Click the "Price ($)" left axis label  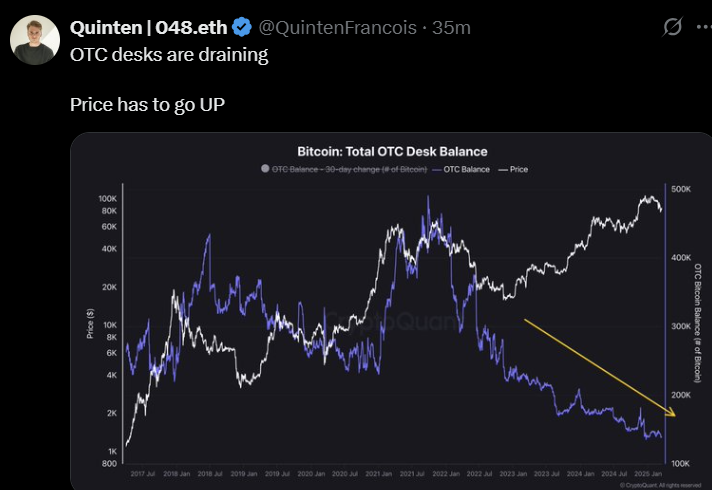90,324
